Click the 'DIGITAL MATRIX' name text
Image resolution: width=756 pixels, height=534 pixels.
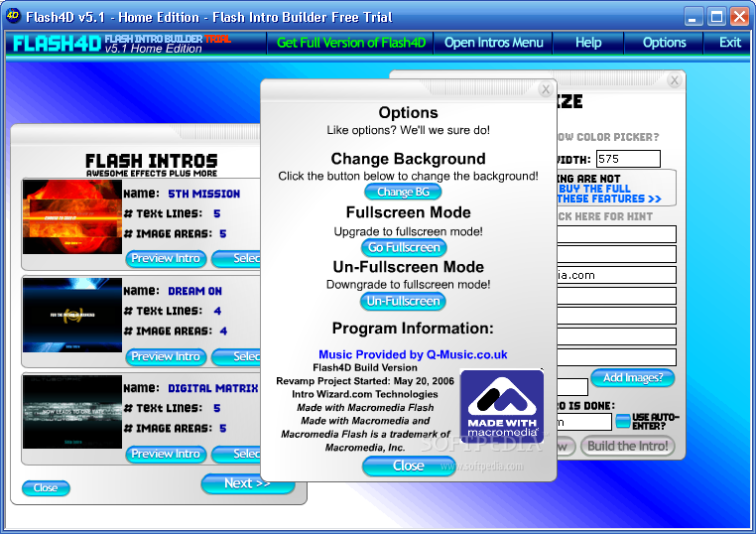(212, 389)
